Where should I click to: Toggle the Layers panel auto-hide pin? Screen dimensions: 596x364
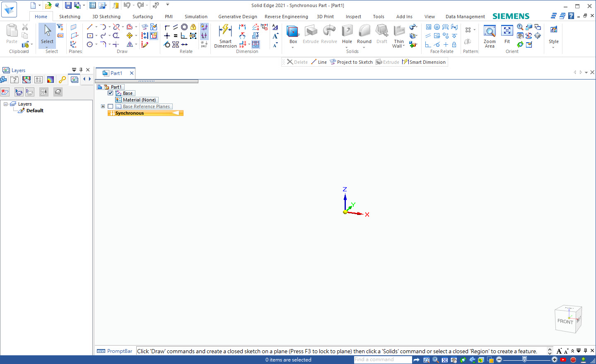pyautogui.click(x=81, y=70)
